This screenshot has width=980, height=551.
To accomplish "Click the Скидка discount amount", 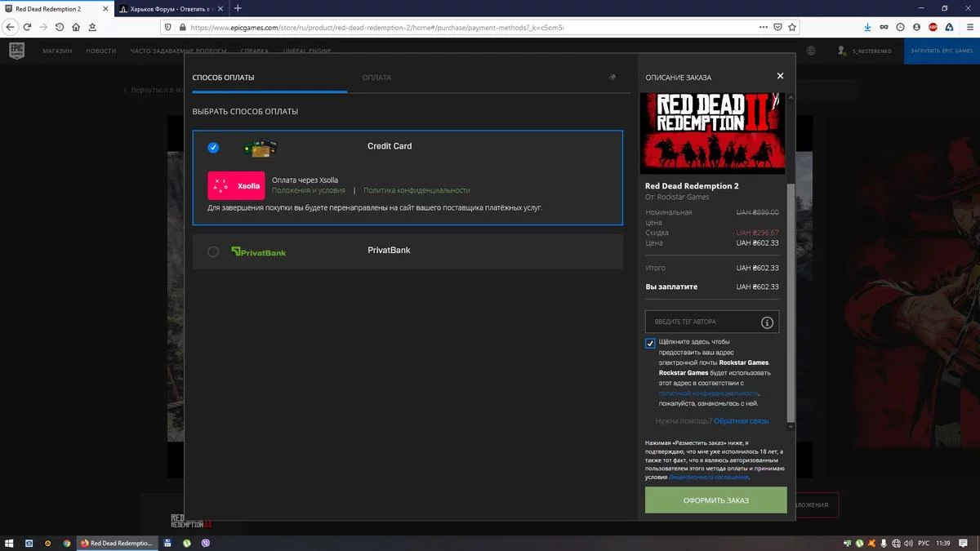I will (757, 233).
